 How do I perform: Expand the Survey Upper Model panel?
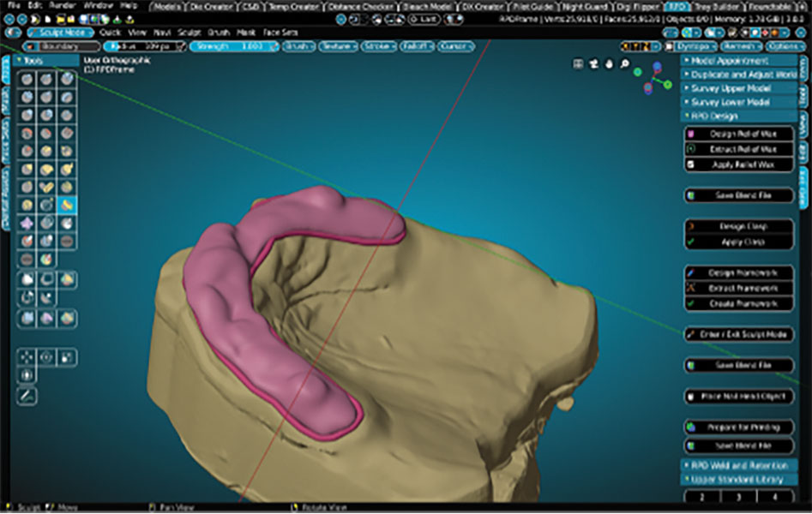(739, 88)
